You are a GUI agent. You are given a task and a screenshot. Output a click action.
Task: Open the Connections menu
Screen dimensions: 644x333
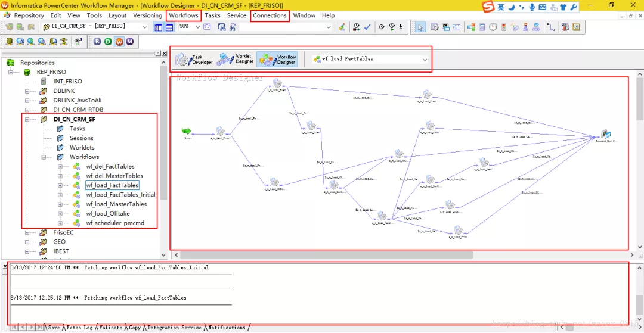click(270, 15)
